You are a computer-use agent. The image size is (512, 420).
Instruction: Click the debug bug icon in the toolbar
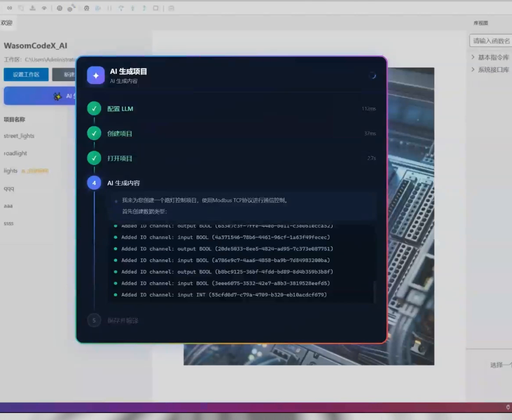pos(87,8)
